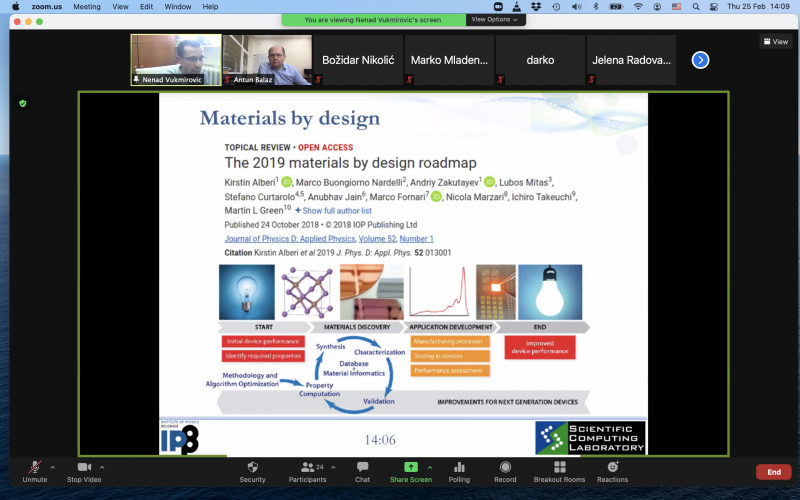Click the slide time '14:06'
The image size is (800, 500).
380,440
